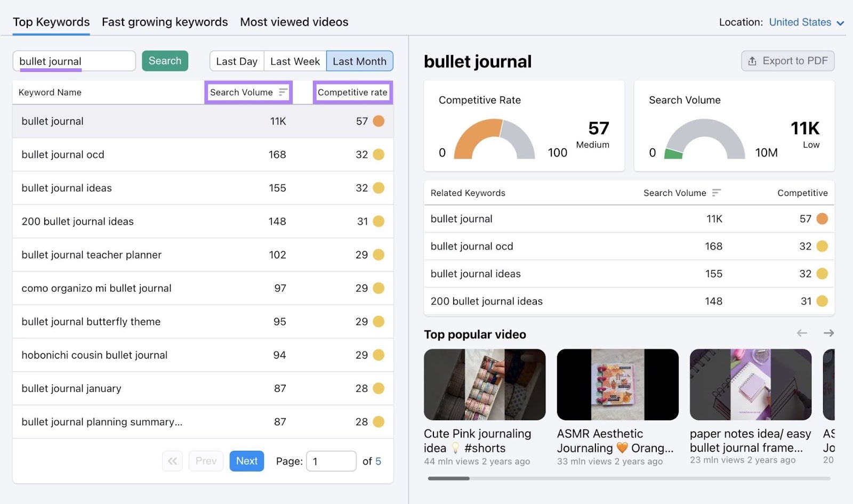Select the bullet journal teacher planner row
The height and width of the screenshot is (504, 853).
point(203,255)
